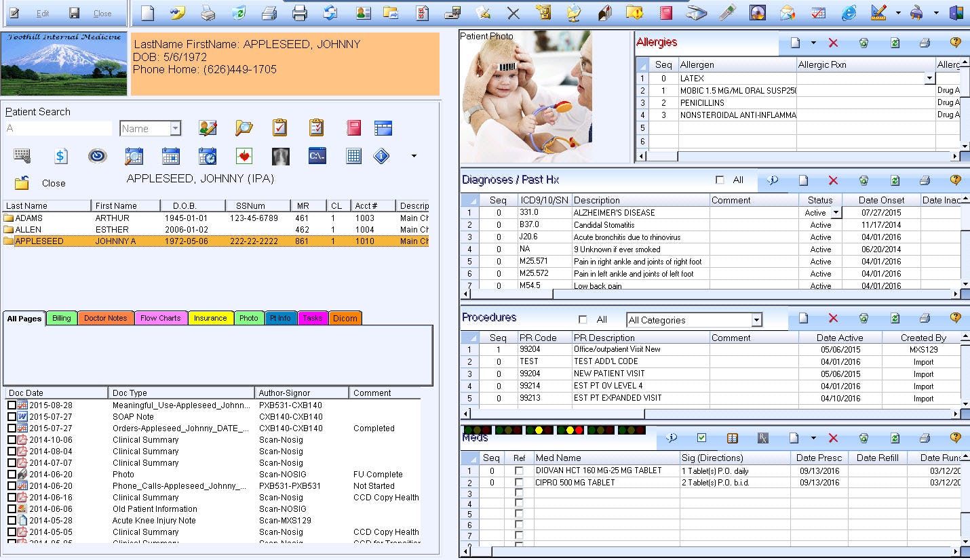Open the Rx prescription icon in Meds panel

point(762,437)
